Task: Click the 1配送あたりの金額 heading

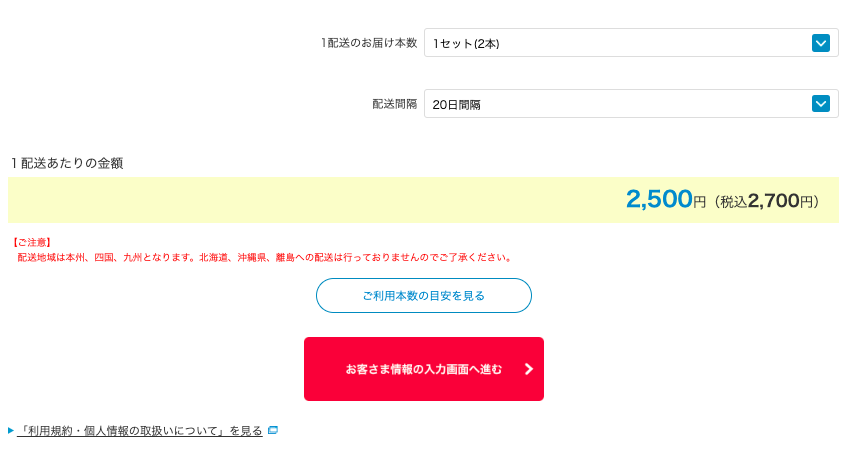Action: [x=67, y=163]
